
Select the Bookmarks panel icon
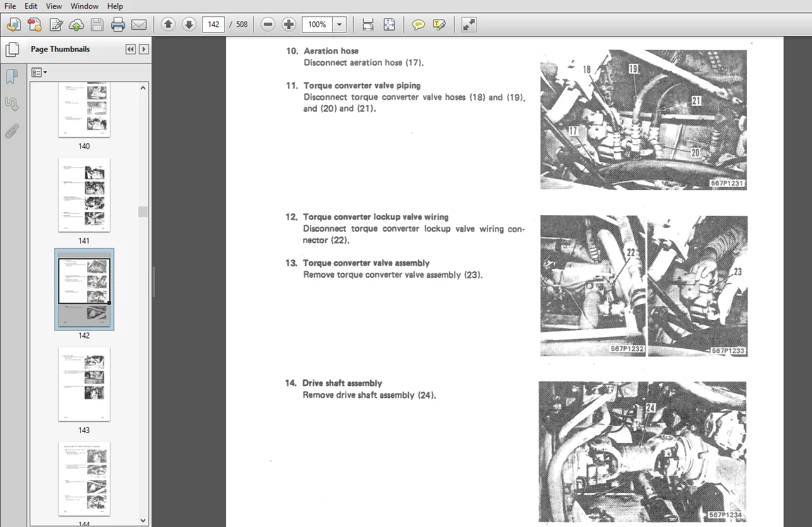12,77
